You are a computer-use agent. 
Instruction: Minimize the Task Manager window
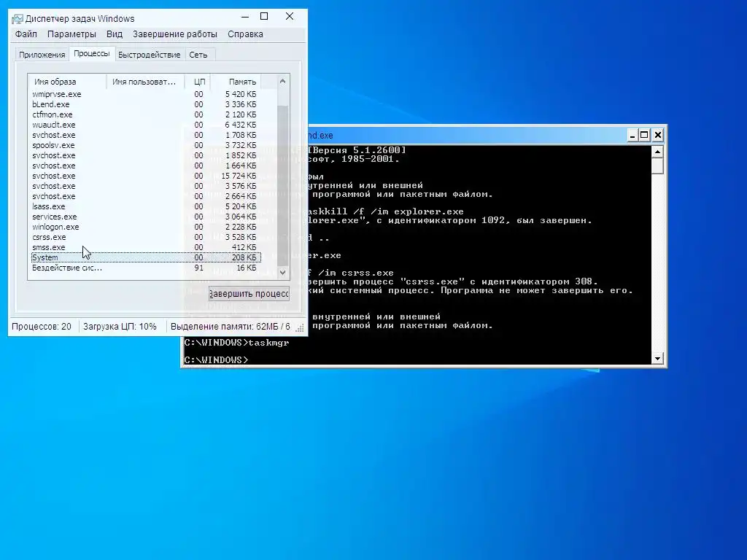(245, 17)
